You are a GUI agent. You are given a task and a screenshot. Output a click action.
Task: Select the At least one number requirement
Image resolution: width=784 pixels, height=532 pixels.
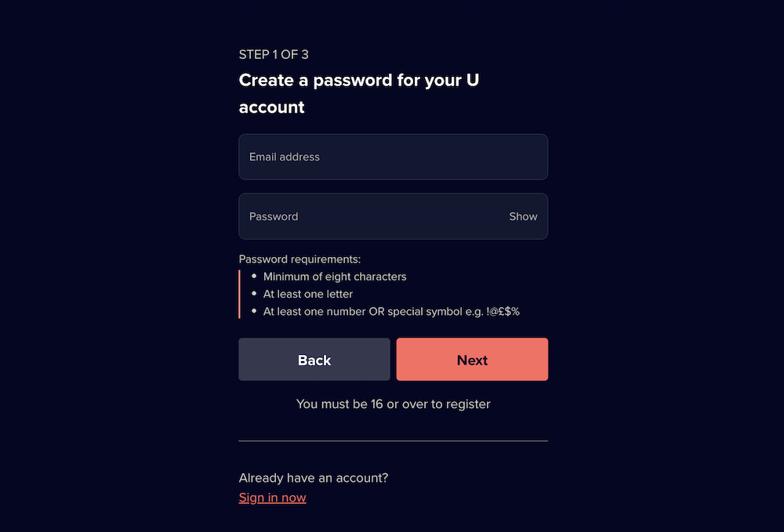pos(391,312)
